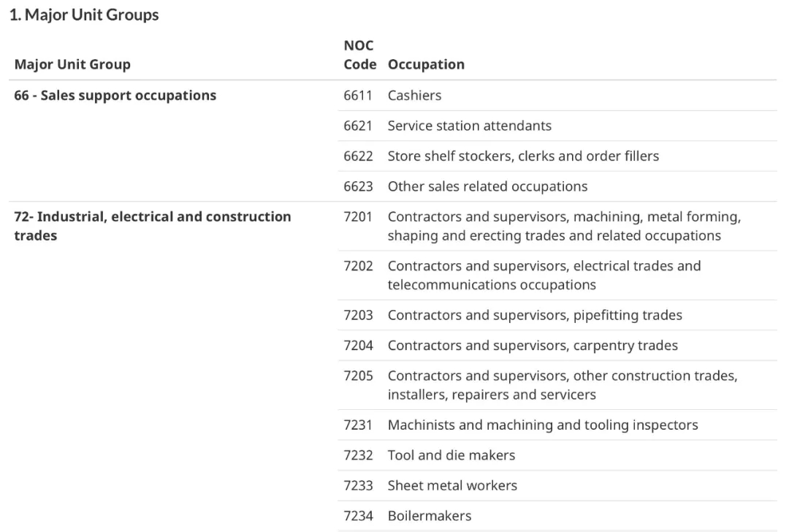Click NOC code 7204
Image resolution: width=789 pixels, height=532 pixels.
[x=358, y=346]
